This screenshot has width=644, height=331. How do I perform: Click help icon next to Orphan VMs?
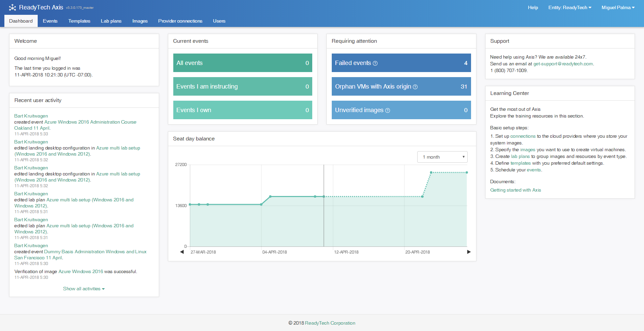point(415,87)
